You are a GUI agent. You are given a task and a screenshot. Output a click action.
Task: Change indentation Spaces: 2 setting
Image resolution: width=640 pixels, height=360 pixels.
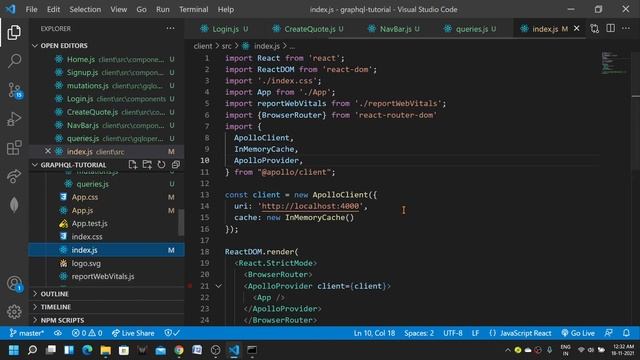pos(419,333)
